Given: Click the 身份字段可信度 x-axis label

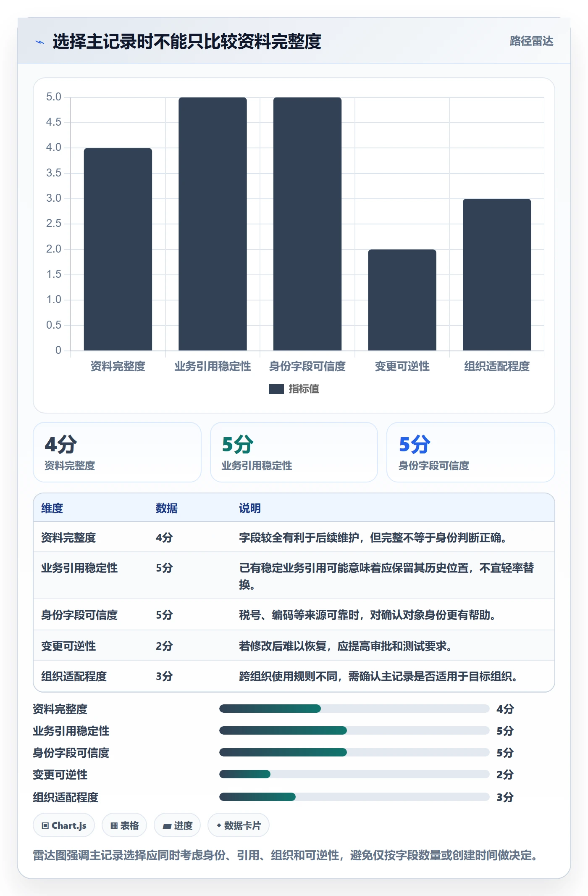Looking at the screenshot, I should click(307, 366).
